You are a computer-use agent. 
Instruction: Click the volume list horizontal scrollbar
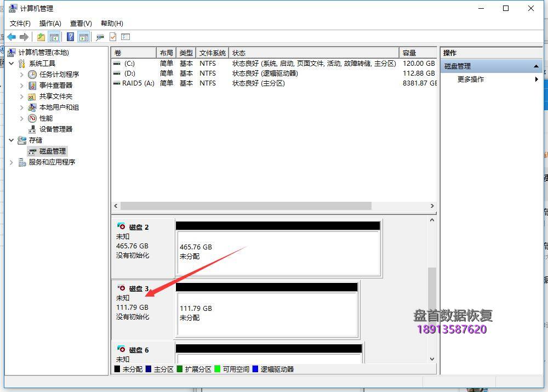point(247,206)
